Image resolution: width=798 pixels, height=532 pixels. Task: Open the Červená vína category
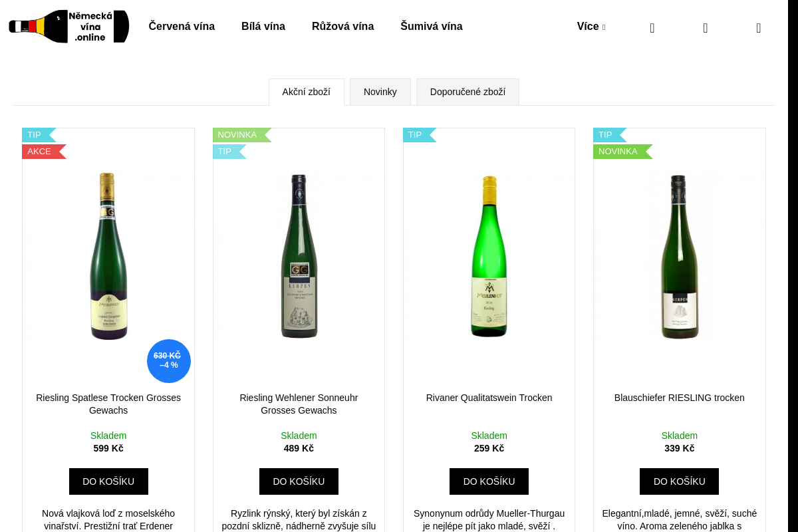(x=182, y=27)
